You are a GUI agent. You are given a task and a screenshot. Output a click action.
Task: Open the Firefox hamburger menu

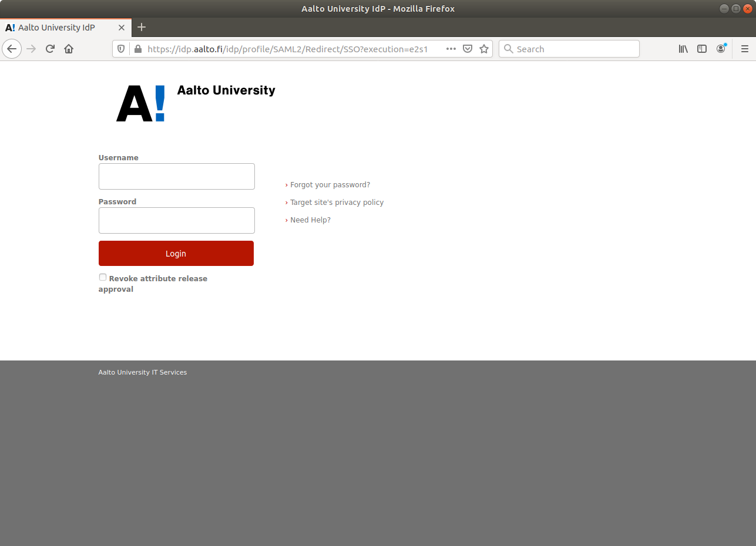coord(744,49)
